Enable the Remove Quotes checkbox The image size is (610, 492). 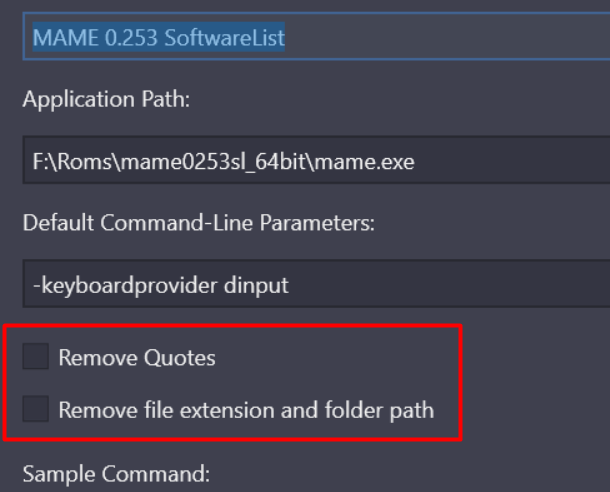click(35, 356)
